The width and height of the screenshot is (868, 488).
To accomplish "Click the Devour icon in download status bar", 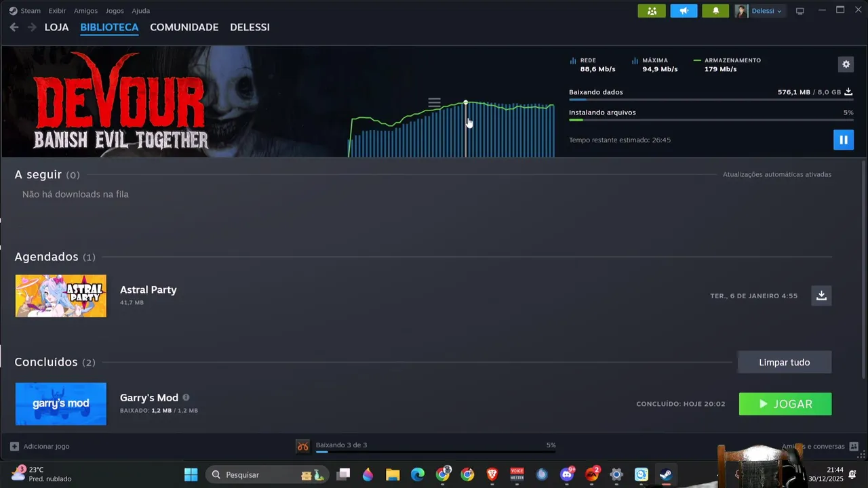I will tap(303, 446).
